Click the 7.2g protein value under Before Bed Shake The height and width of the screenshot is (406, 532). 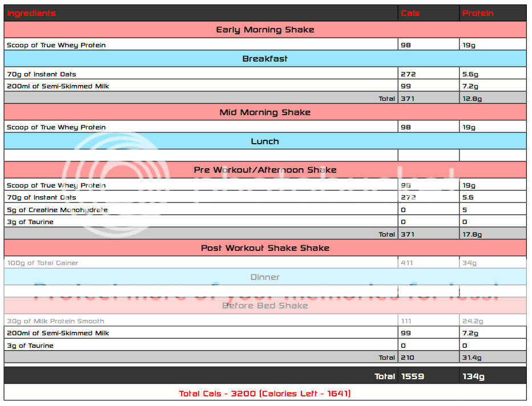coord(470,333)
